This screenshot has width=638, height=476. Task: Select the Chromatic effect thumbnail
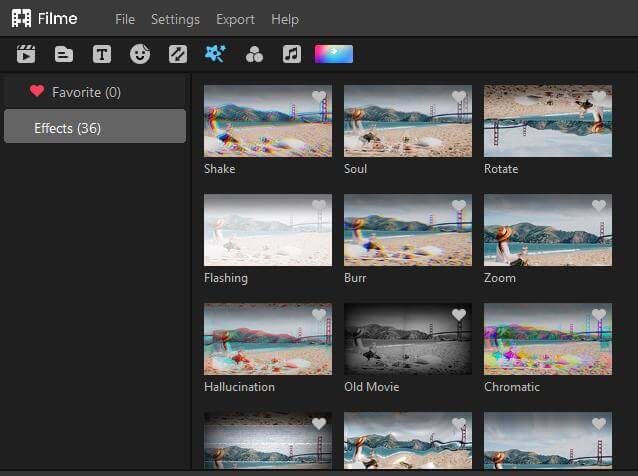coord(548,339)
